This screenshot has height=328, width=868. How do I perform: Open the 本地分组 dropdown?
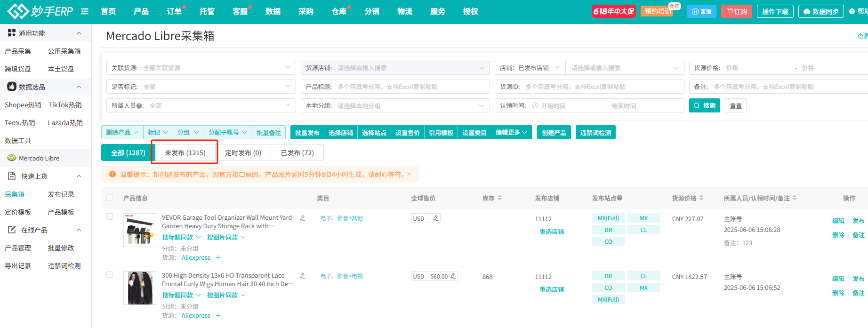(395, 105)
